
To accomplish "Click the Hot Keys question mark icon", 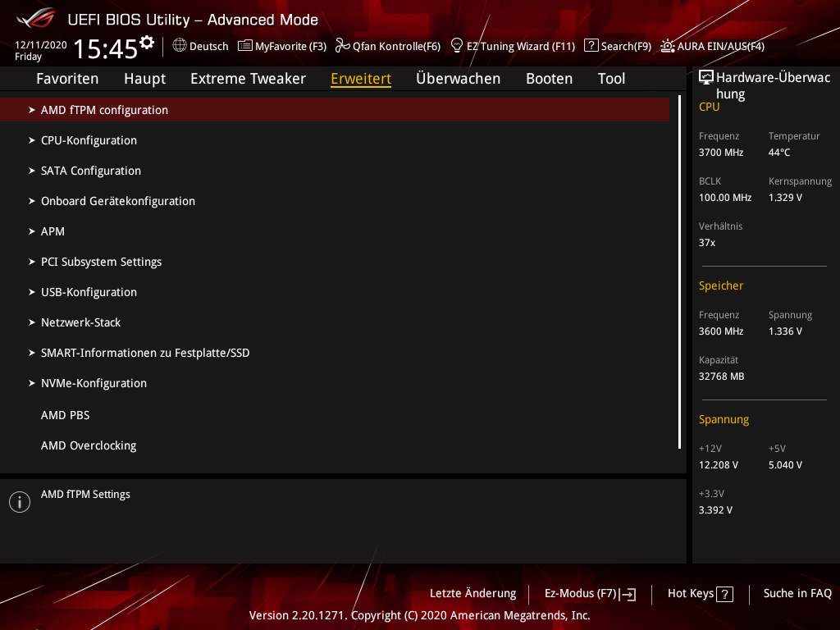I will [725, 594].
